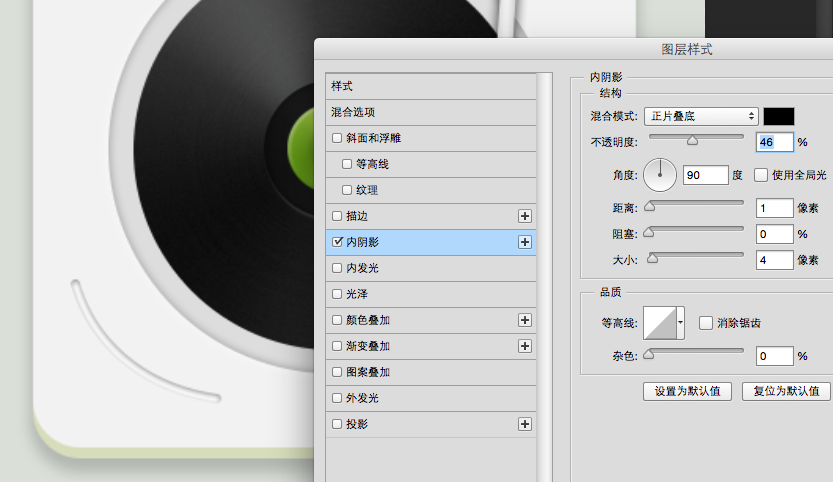Click the 距离 pixel value field
The image size is (833, 482).
pyautogui.click(x=775, y=208)
